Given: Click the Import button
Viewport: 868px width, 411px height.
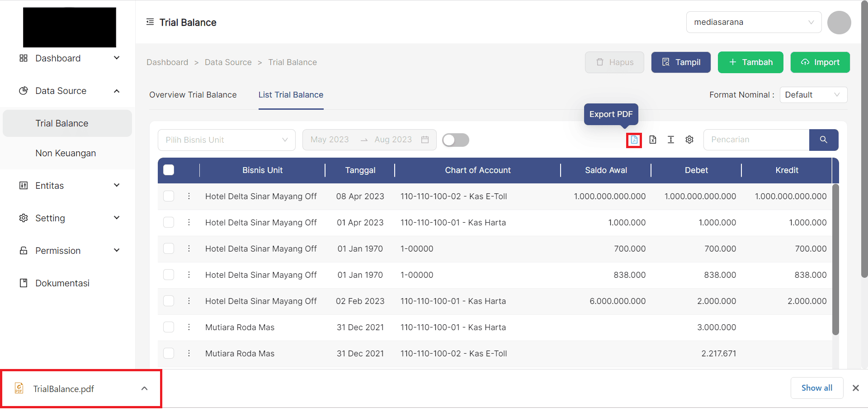Looking at the screenshot, I should click(820, 62).
